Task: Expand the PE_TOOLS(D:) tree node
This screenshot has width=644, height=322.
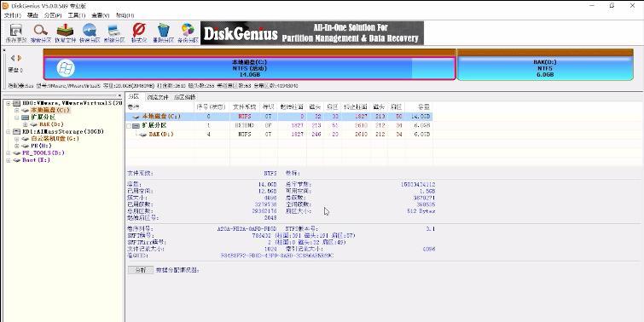Action: (x=9, y=153)
